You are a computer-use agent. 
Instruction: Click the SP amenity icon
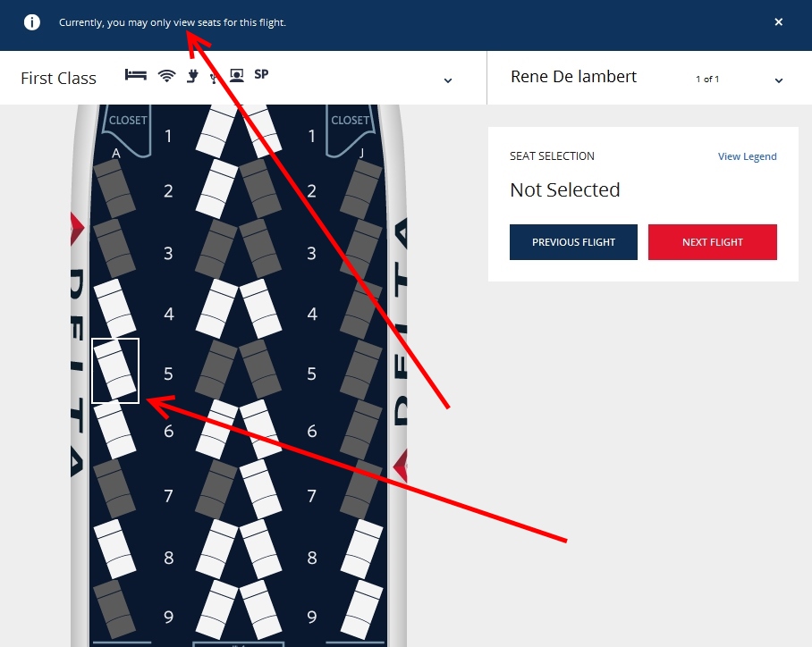(x=261, y=74)
